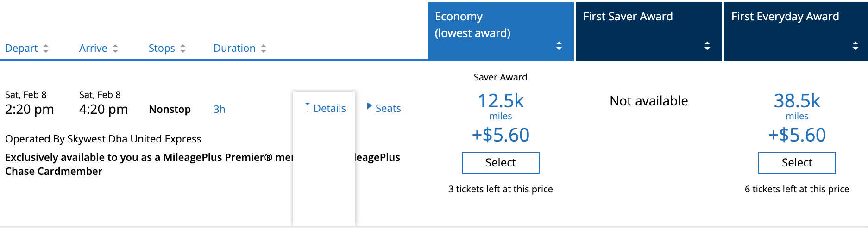
Task: Click the First Everyday Award sort arrows icon
Action: [x=855, y=46]
